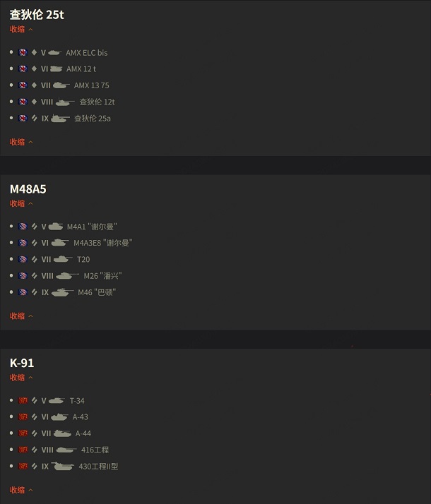The image size is (431, 504).
Task: Click the bottom 收缩 link under 查狄伦 25a
Action: click(x=21, y=142)
